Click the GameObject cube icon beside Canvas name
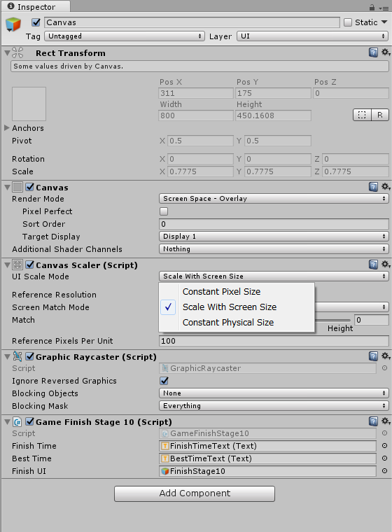Viewport: 392px width, 532px height. (13, 24)
